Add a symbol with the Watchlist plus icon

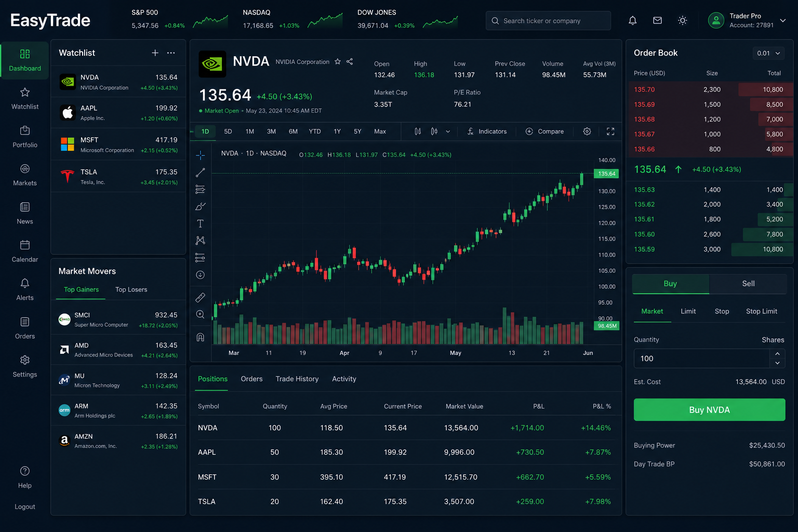tap(155, 53)
